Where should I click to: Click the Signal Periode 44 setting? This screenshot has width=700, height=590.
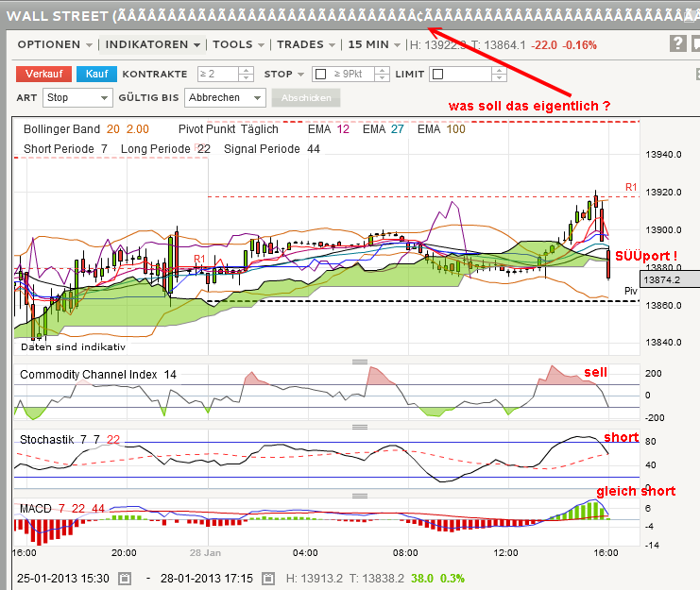[272, 149]
